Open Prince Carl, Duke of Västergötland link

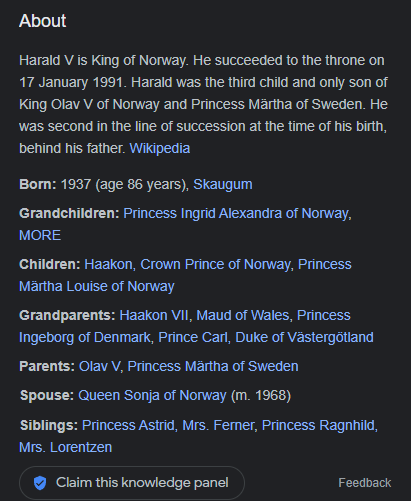[266, 337]
